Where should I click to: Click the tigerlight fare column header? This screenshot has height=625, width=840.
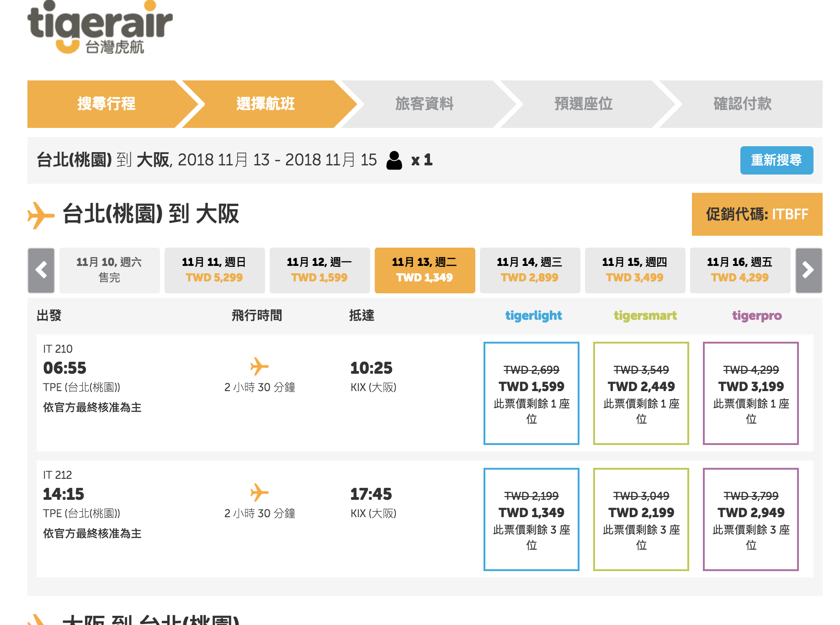(x=533, y=316)
